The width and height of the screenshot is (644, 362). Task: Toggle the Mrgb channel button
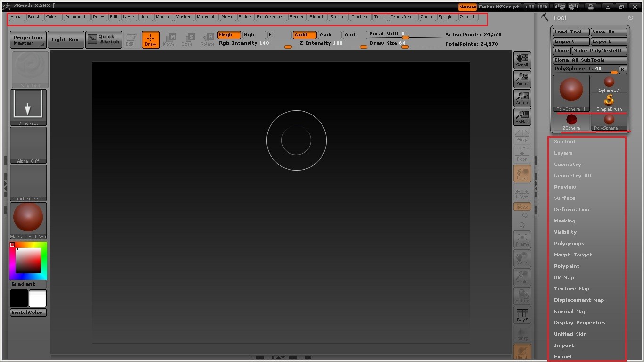tap(229, 35)
